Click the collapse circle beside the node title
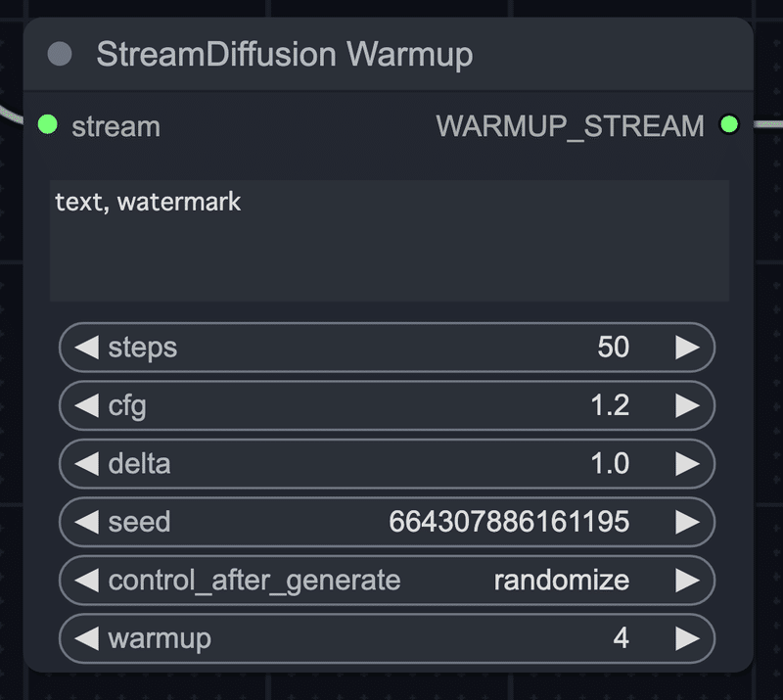 coord(59,55)
